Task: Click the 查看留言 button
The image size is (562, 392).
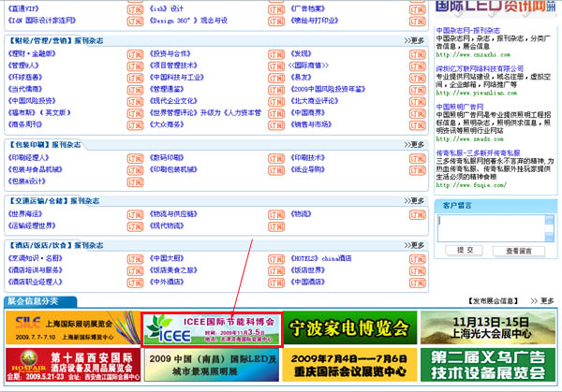Action: pos(518,251)
